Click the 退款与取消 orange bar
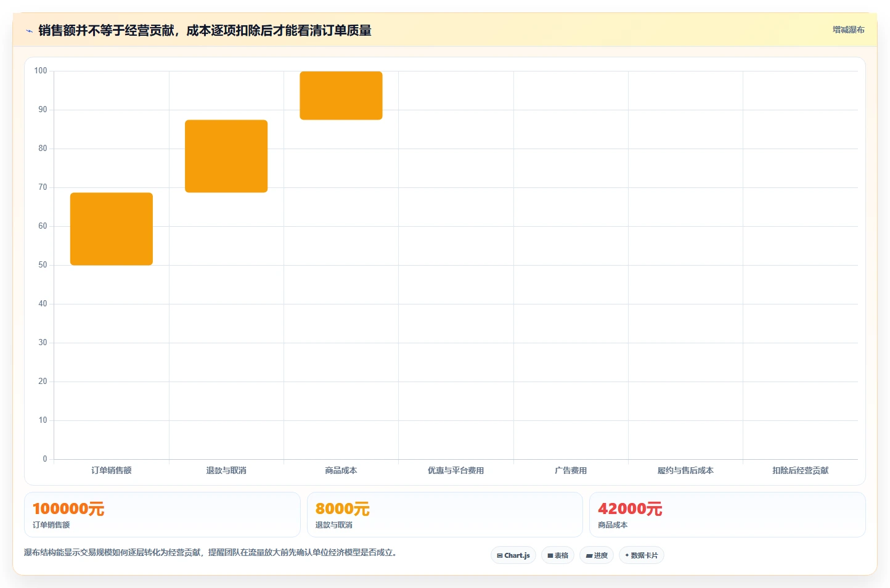This screenshot has height=588, width=890. (x=226, y=156)
